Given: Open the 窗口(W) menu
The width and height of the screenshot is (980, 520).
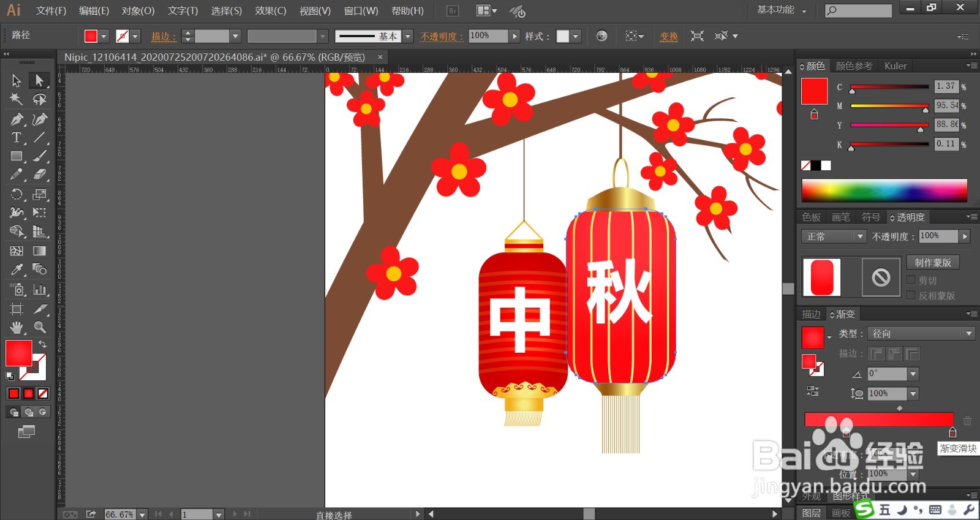Looking at the screenshot, I should point(361,10).
